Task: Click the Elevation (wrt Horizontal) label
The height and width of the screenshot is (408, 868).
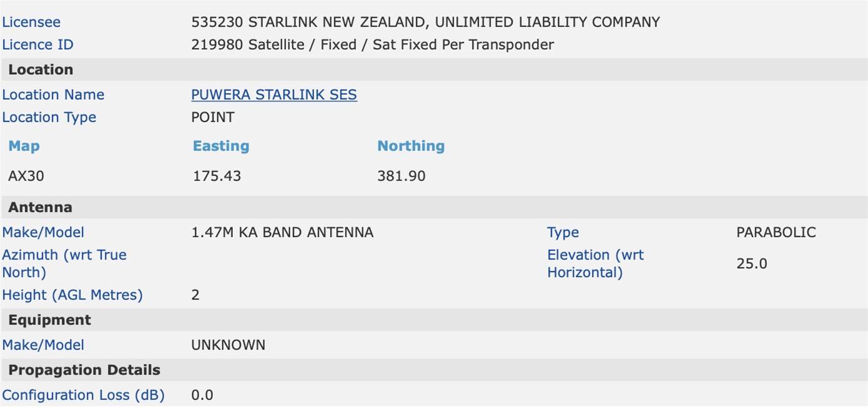Action: [595, 263]
